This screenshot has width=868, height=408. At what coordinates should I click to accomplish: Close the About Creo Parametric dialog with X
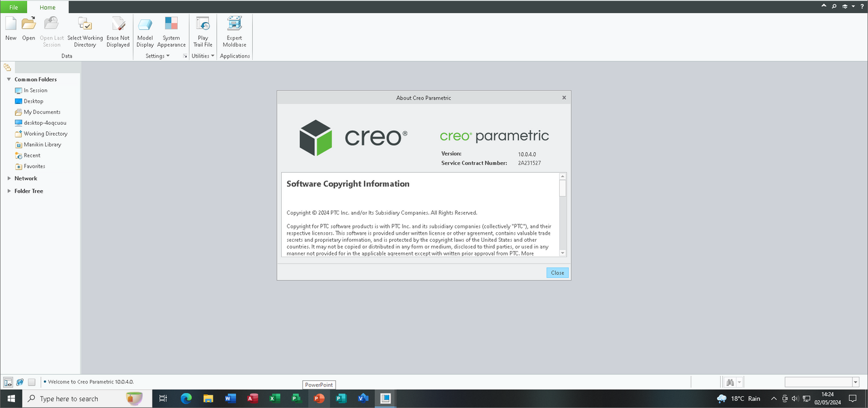click(x=564, y=97)
